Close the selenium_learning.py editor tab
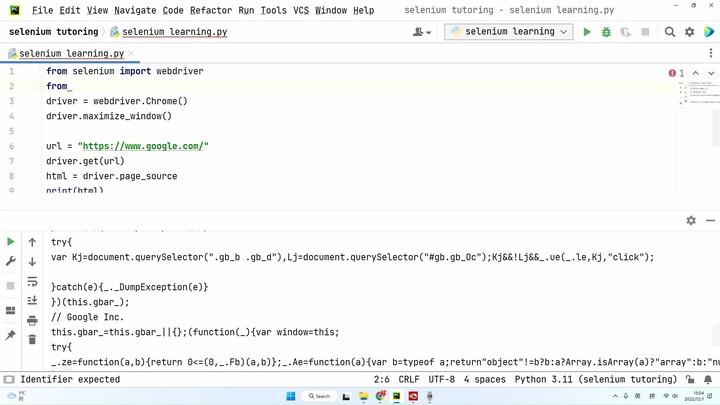This screenshot has height=405, width=720. (131, 54)
